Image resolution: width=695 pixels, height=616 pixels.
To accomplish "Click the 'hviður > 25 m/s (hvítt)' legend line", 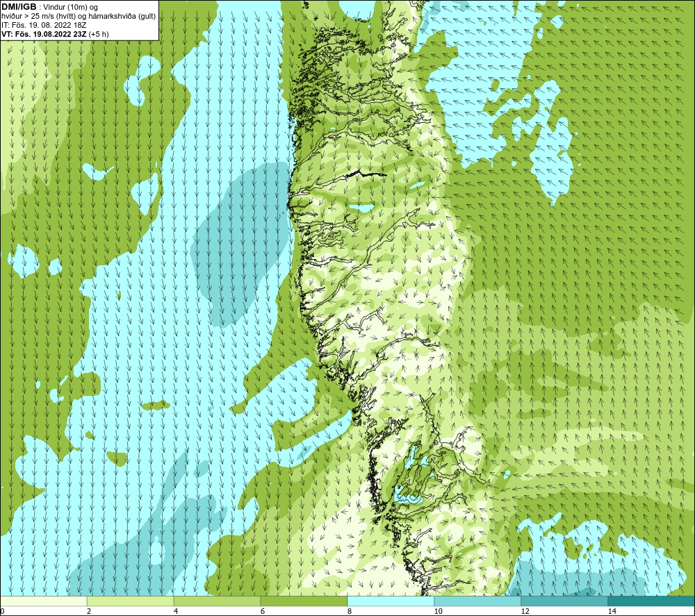I will pyautogui.click(x=79, y=17).
